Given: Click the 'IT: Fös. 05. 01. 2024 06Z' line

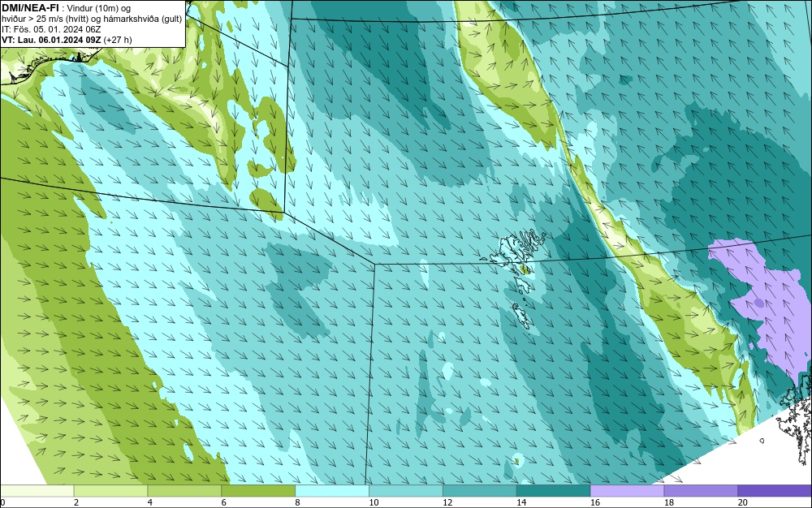Looking at the screenshot, I should pos(51,29).
